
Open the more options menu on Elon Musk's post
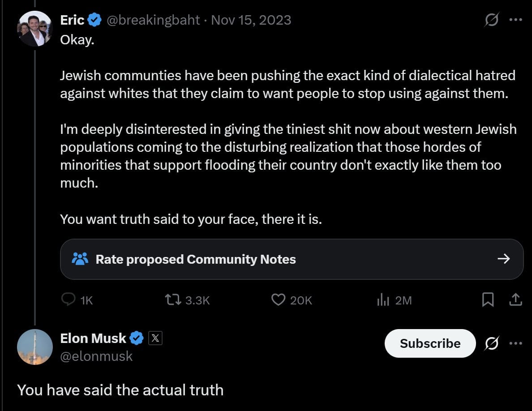516,343
